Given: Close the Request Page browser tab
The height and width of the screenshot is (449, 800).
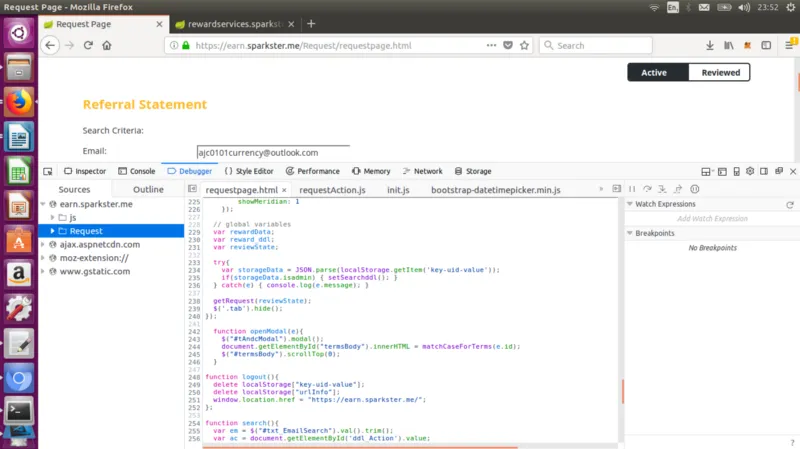Looking at the screenshot, I should (x=159, y=24).
